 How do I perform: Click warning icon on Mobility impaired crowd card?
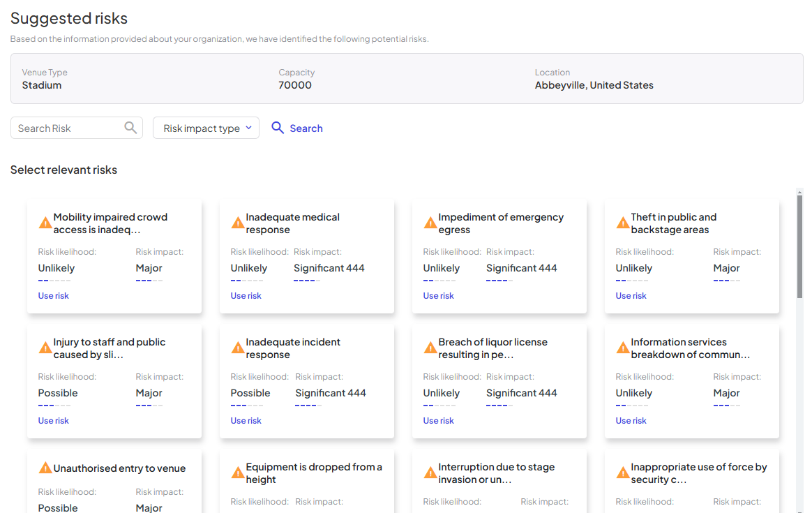click(45, 223)
